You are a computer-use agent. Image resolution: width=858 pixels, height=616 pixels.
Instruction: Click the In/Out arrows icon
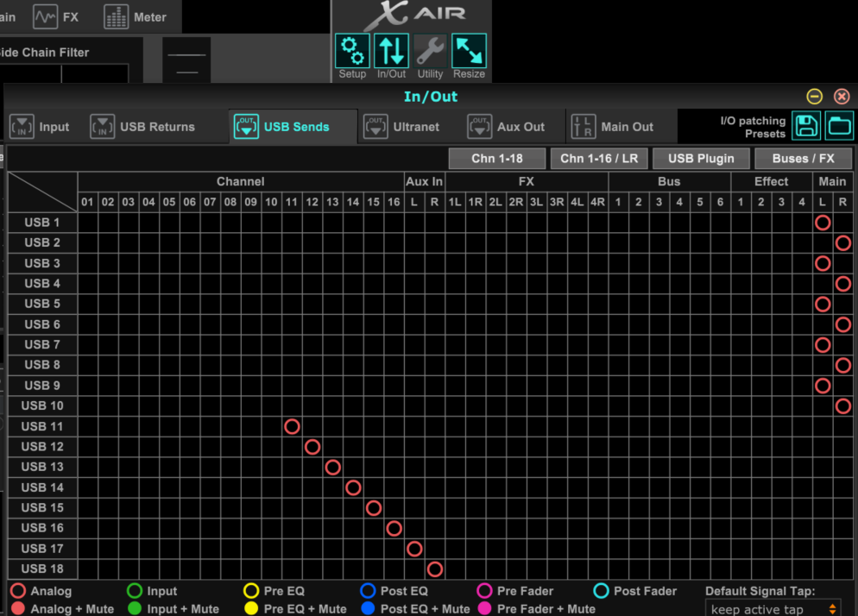tap(391, 51)
